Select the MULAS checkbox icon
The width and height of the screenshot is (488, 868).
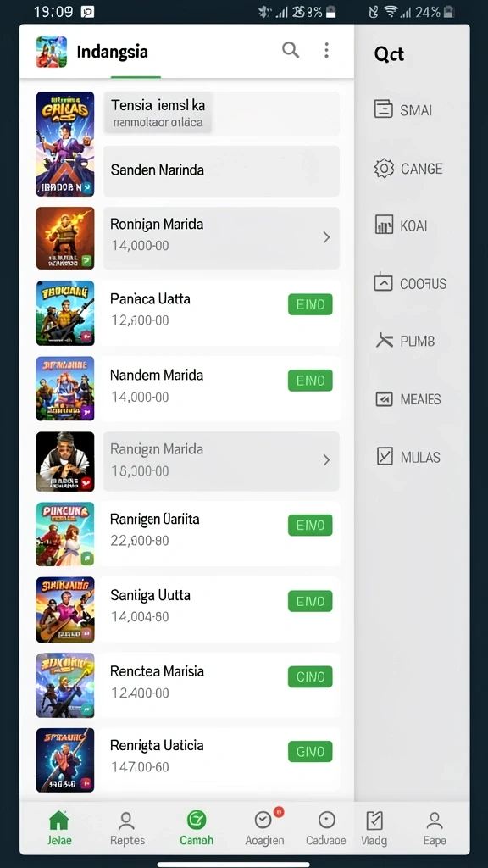384,457
